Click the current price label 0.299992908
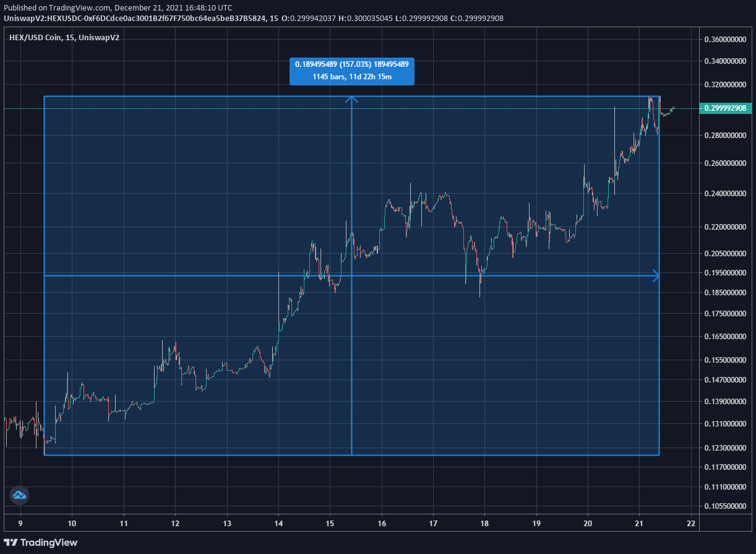The image size is (756, 554). (726, 108)
